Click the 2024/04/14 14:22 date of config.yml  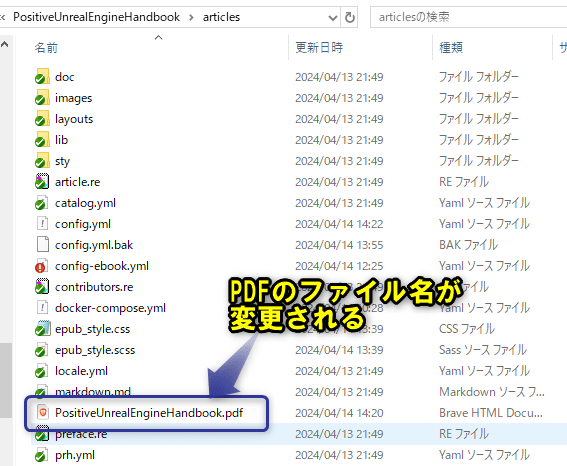[339, 224]
